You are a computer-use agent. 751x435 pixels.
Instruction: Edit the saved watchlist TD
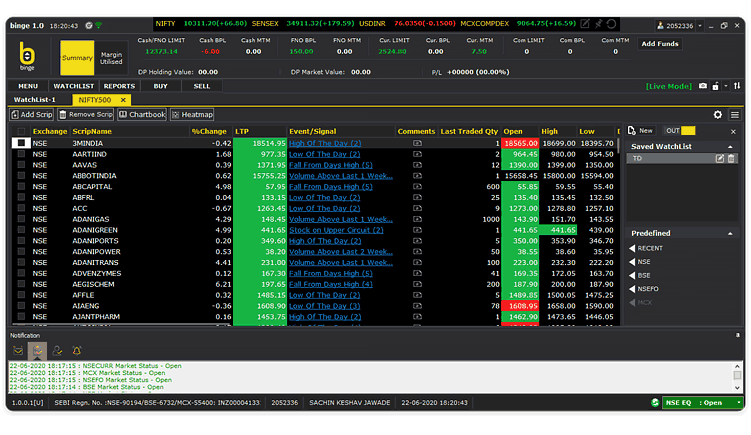pyautogui.click(x=719, y=158)
